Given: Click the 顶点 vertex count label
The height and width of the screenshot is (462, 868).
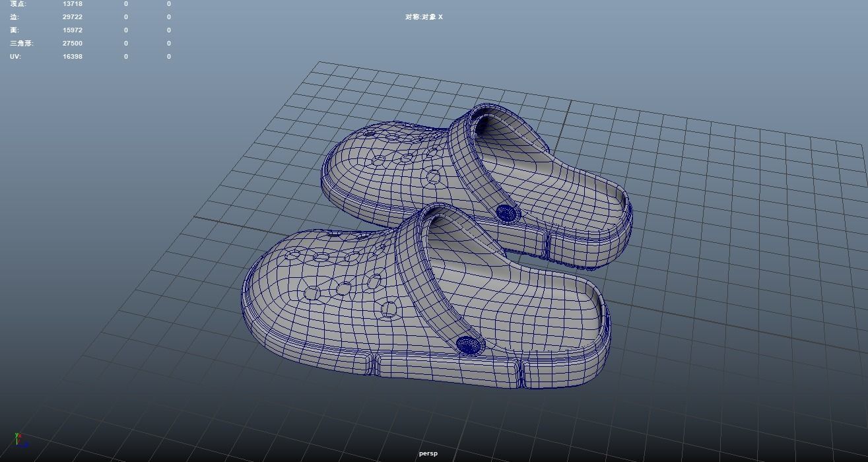Looking at the screenshot, I should tap(18, 4).
